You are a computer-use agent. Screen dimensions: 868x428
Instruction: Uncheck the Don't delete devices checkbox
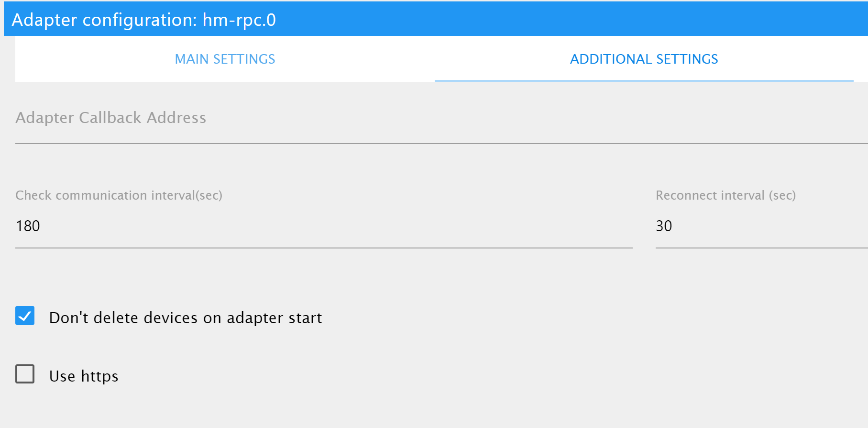coord(25,316)
